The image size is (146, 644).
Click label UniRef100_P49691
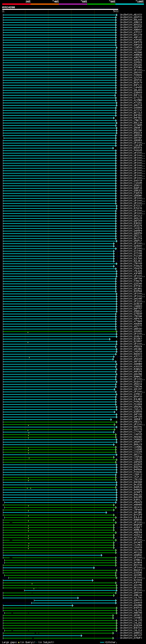[131, 75]
